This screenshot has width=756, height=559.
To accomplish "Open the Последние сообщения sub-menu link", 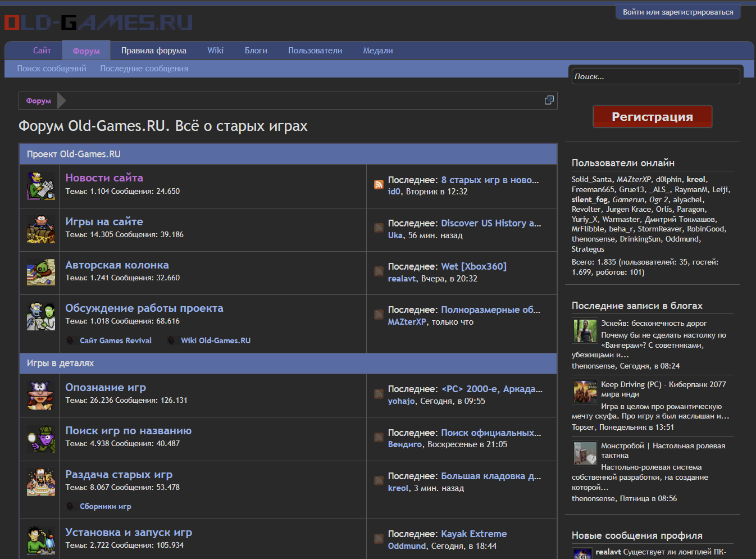I will point(144,69).
